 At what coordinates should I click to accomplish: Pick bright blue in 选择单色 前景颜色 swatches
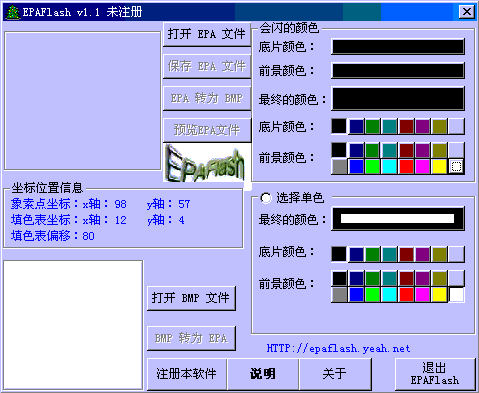pyautogui.click(x=356, y=295)
